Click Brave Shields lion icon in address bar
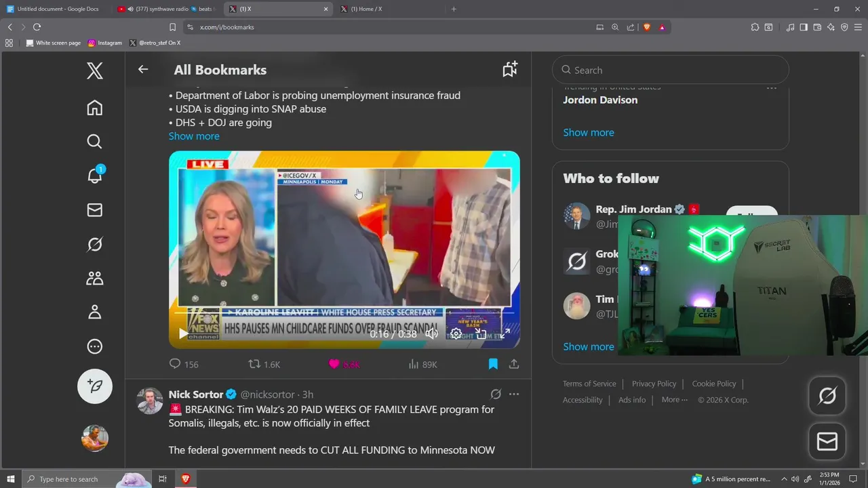The width and height of the screenshot is (868, 488). [646, 27]
